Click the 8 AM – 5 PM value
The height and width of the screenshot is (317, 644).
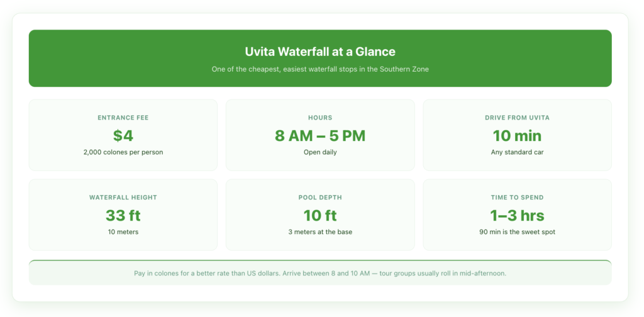[x=320, y=135]
